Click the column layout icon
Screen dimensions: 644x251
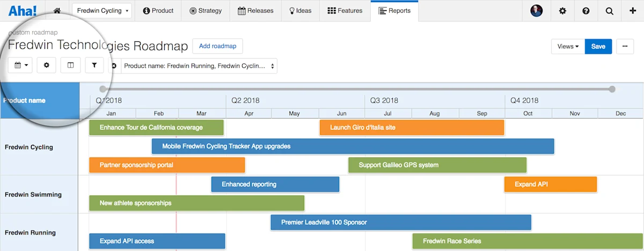click(x=70, y=65)
